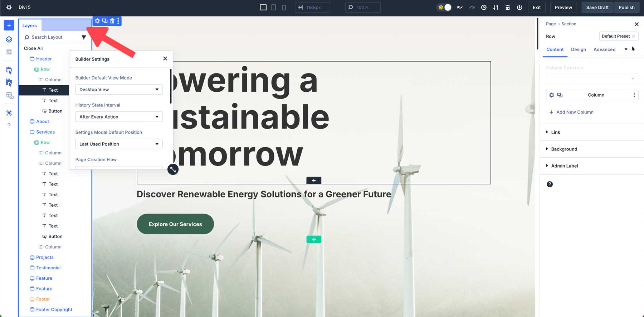The width and height of the screenshot is (644, 317).
Task: Open Builder Default View Mode dropdown
Action: coord(119,90)
